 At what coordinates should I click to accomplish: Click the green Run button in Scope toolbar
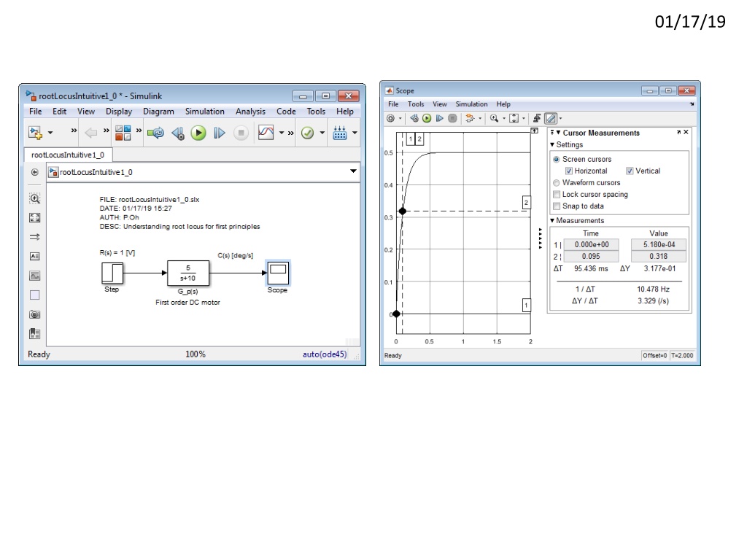pyautogui.click(x=427, y=118)
